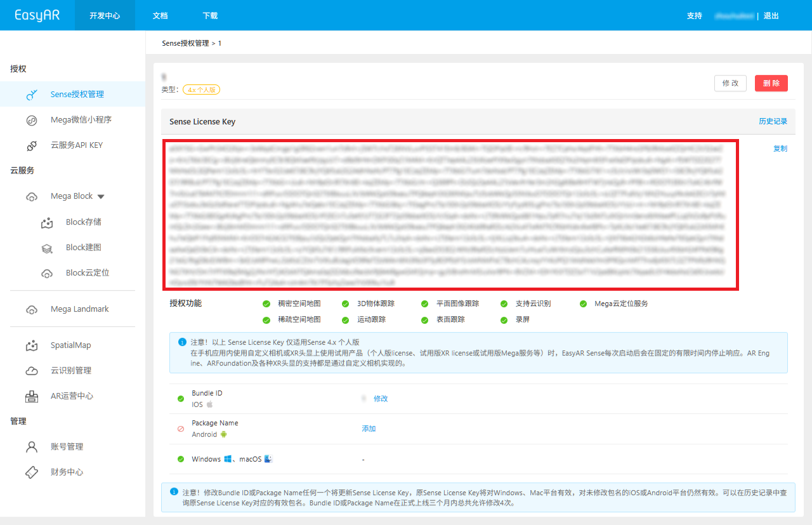
Task: Click the Mega微信小程序 sidebar icon
Action: [32, 120]
